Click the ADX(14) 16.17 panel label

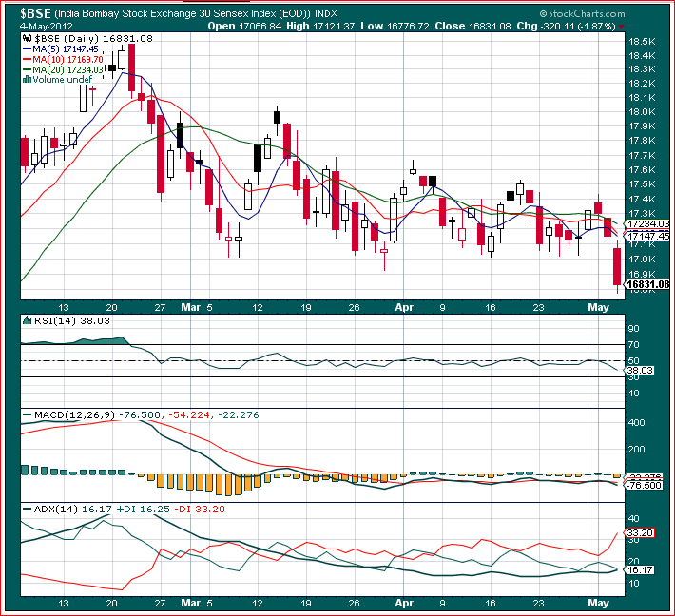click(72, 510)
